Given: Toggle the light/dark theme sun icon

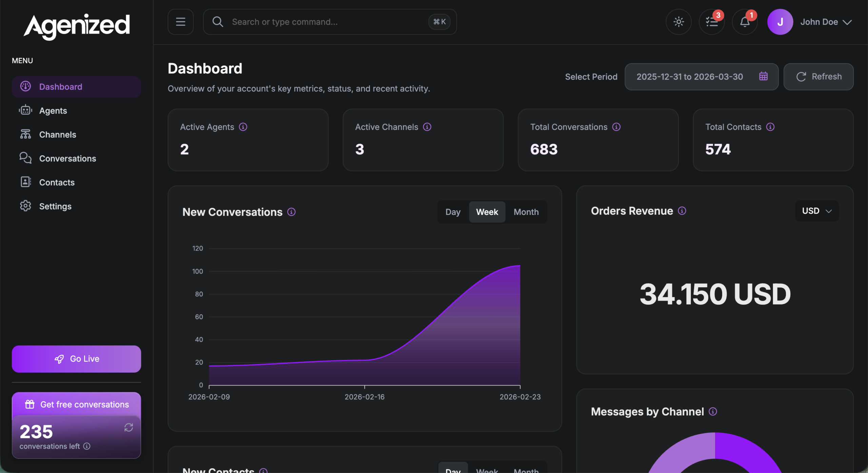Looking at the screenshot, I should tap(678, 22).
